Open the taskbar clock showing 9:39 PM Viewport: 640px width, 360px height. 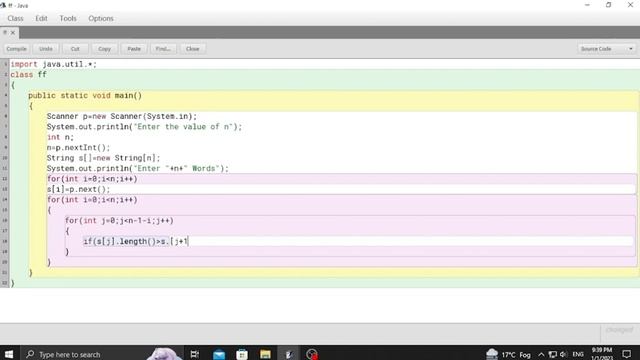[602, 354]
